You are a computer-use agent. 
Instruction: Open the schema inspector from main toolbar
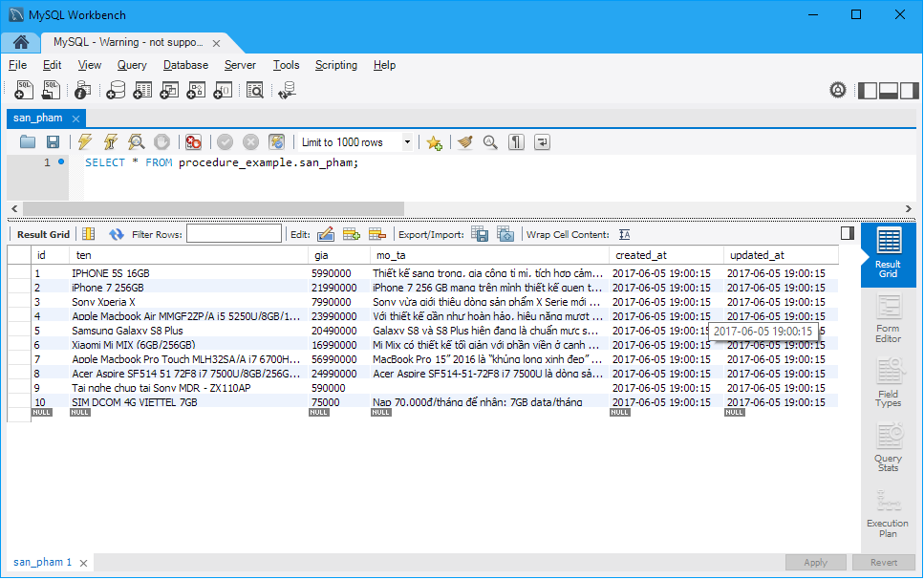[83, 90]
